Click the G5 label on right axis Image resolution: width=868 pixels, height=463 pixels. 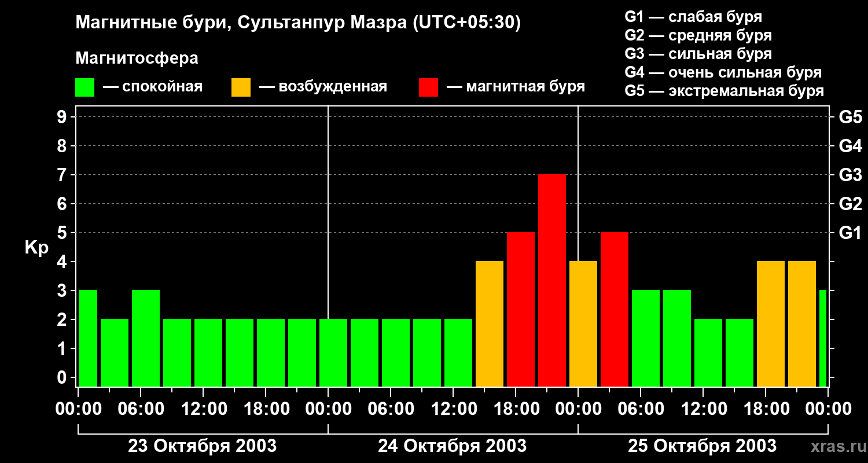tap(850, 117)
